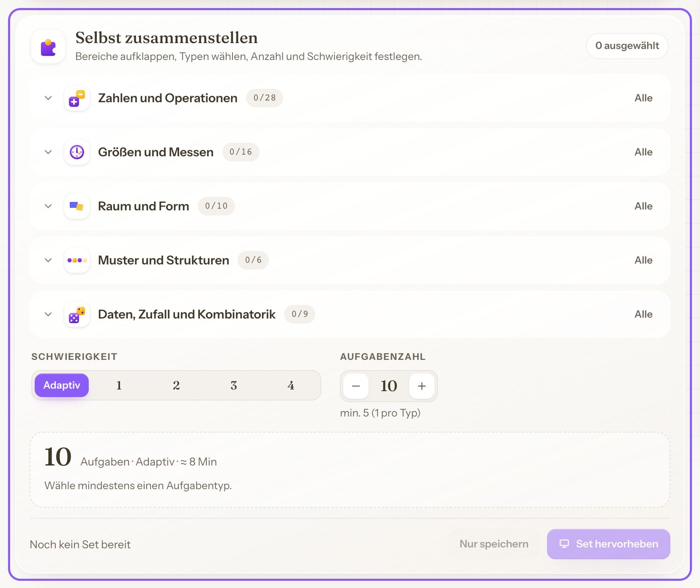Click the 'Noch kein Set bereit' status
This screenshot has height=588, width=700.
[80, 544]
